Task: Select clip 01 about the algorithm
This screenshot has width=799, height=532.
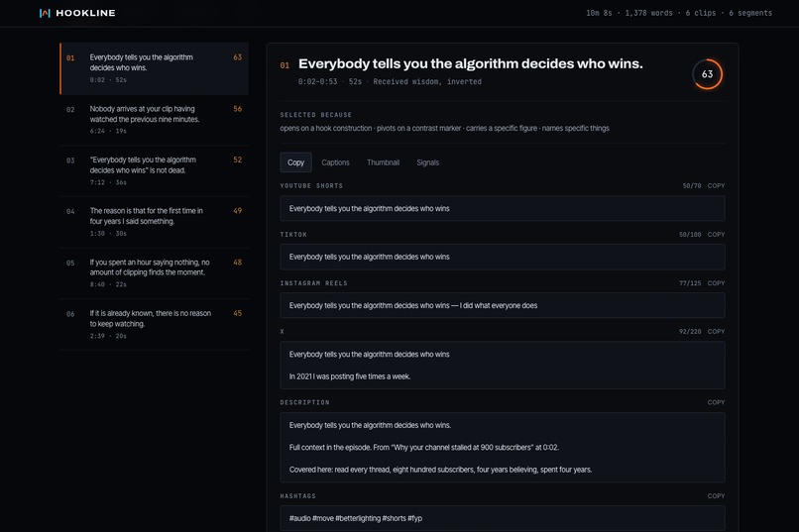Action: click(x=154, y=68)
